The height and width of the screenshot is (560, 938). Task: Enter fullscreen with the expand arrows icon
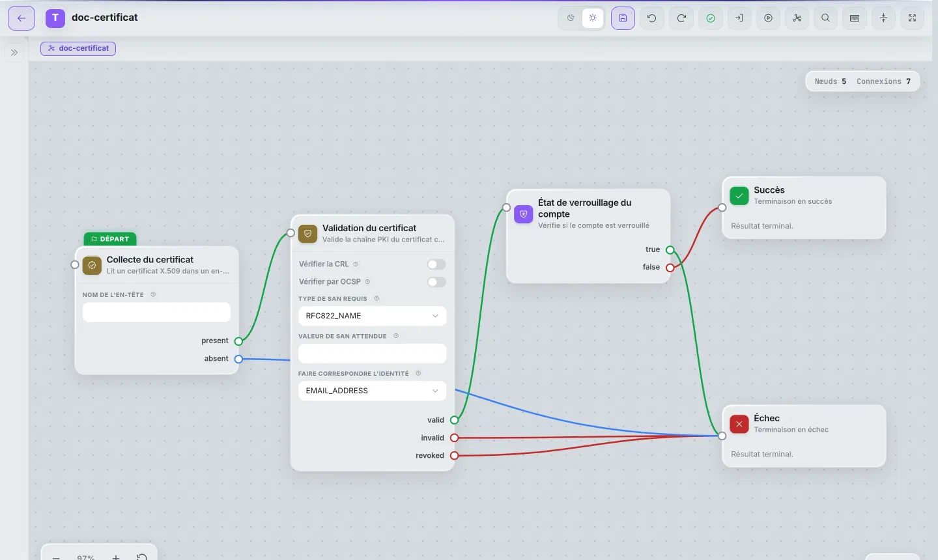point(913,18)
